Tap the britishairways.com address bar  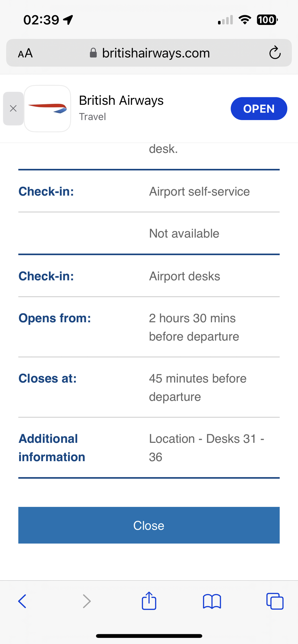[x=156, y=53]
